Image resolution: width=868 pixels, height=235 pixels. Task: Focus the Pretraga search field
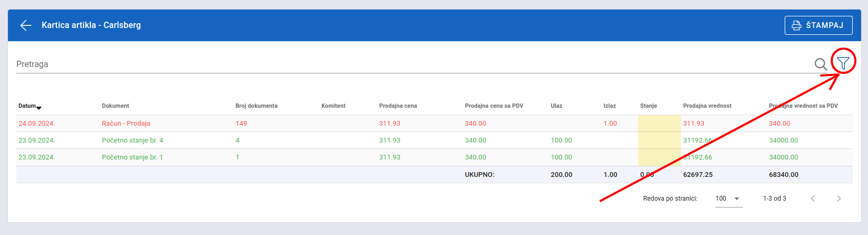[x=414, y=64]
